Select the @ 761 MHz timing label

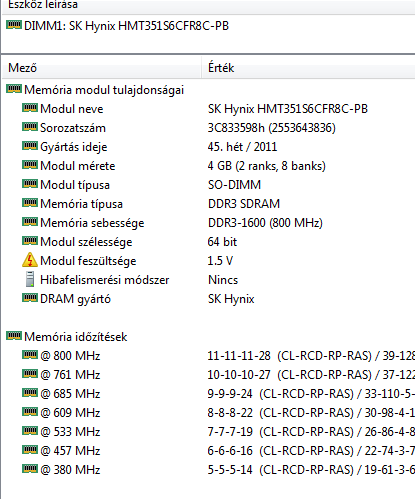[70, 375]
